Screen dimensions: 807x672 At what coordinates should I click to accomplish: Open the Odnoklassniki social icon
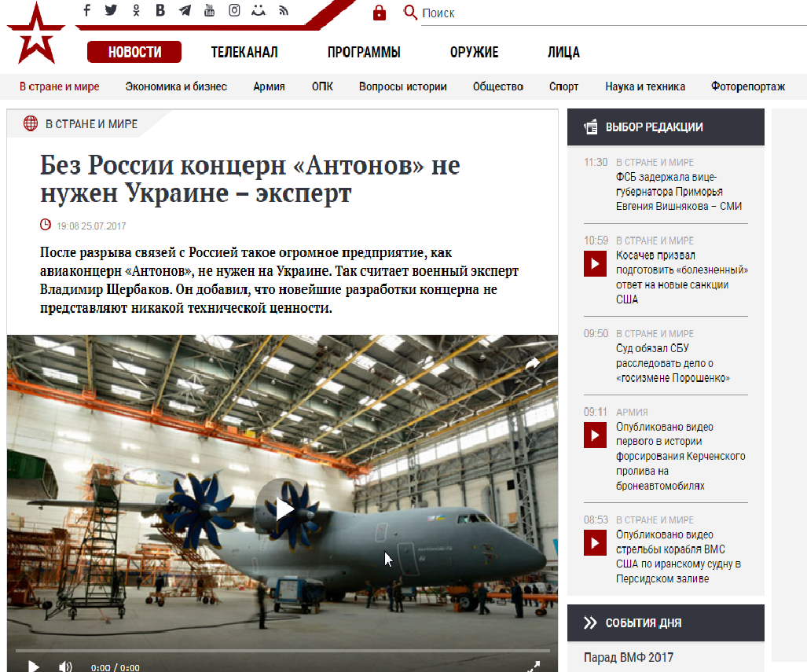tap(136, 10)
